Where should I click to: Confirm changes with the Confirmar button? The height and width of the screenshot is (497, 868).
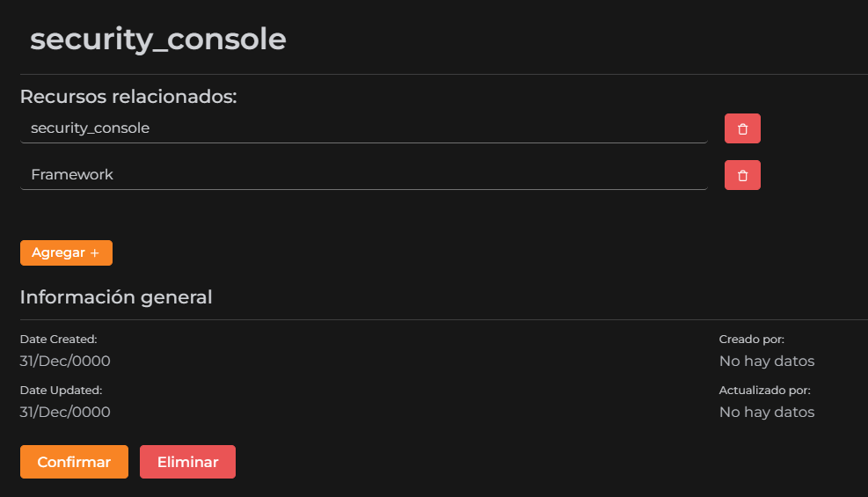[x=74, y=462]
